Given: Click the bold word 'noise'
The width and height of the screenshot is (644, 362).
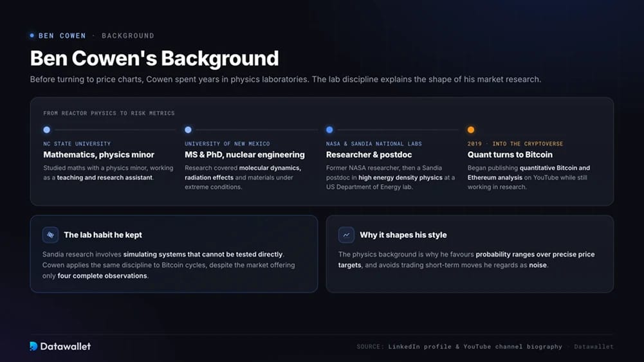Looking at the screenshot, I should [538, 265].
